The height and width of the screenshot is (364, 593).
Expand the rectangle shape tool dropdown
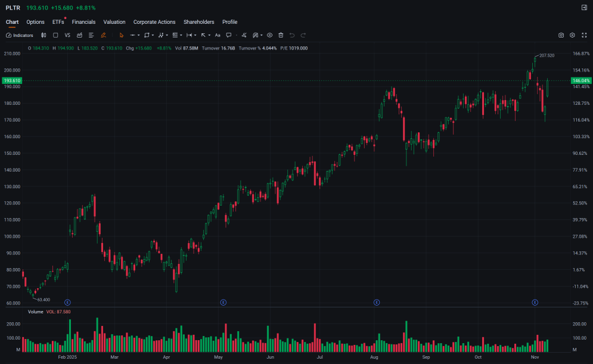pyautogui.click(x=153, y=35)
